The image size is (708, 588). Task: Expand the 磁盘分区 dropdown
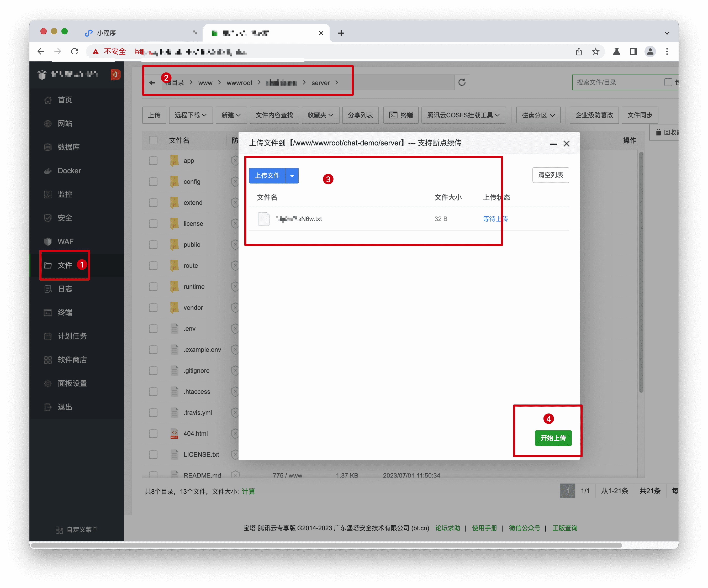538,115
